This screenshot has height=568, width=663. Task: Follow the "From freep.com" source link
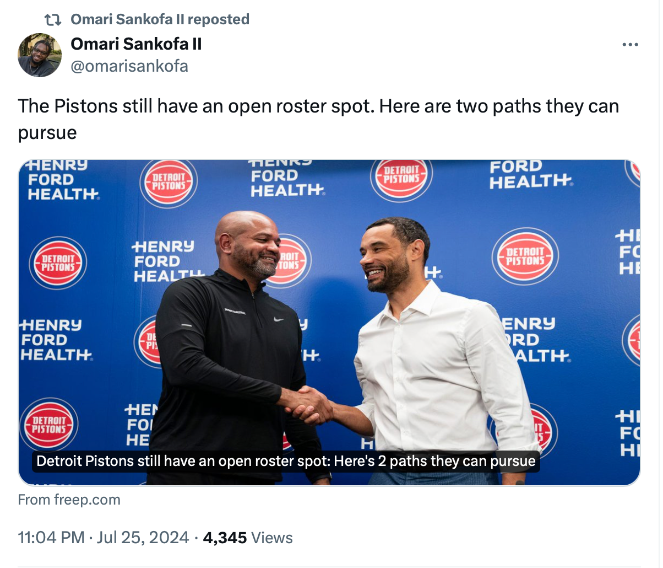(69, 500)
